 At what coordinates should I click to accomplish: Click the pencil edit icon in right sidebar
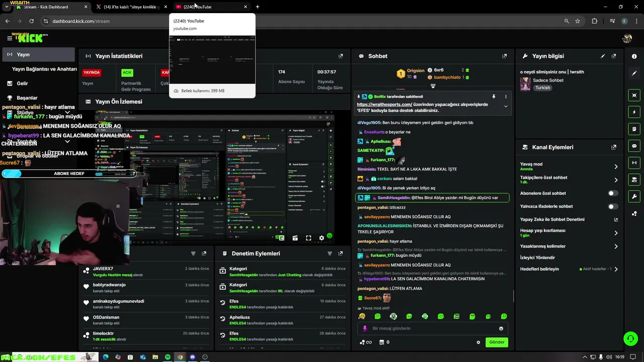click(634, 73)
